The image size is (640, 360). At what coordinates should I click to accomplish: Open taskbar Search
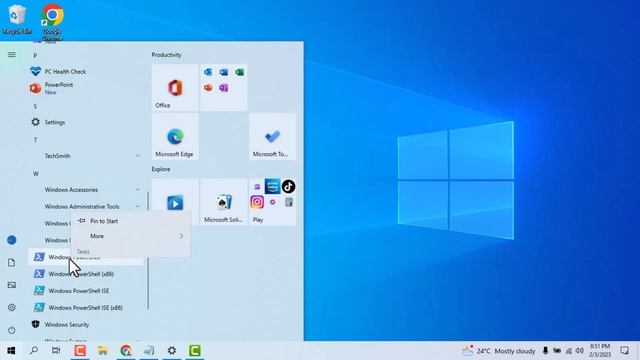click(x=34, y=351)
